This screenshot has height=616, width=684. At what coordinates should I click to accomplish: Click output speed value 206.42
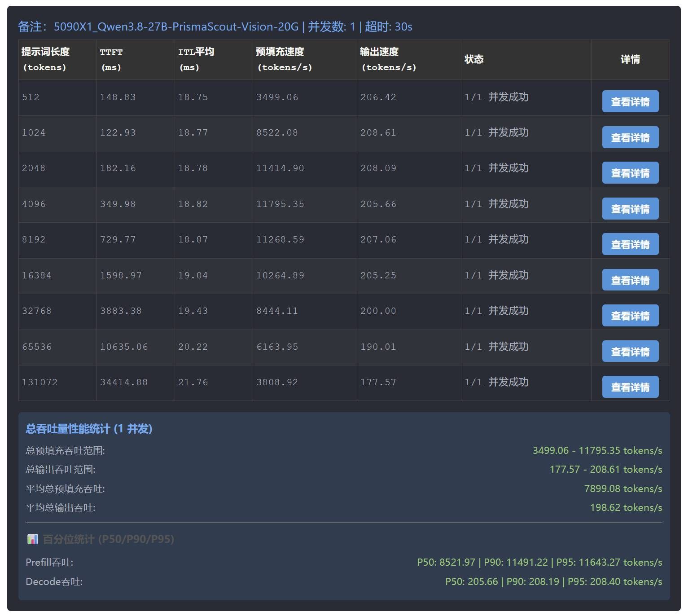378,97
